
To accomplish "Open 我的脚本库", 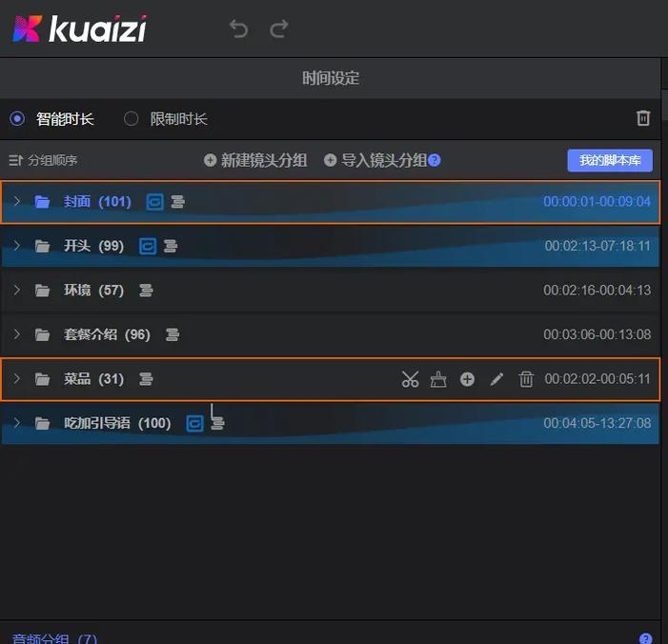I will [x=610, y=160].
